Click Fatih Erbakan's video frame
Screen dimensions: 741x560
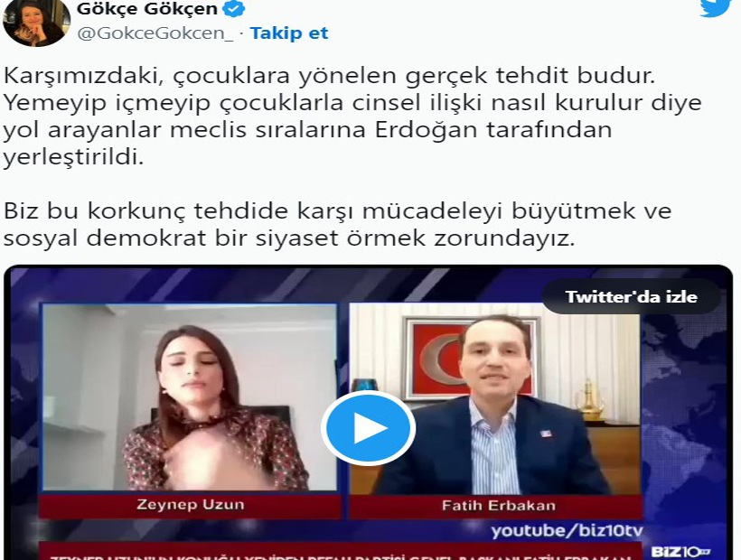click(x=495, y=399)
